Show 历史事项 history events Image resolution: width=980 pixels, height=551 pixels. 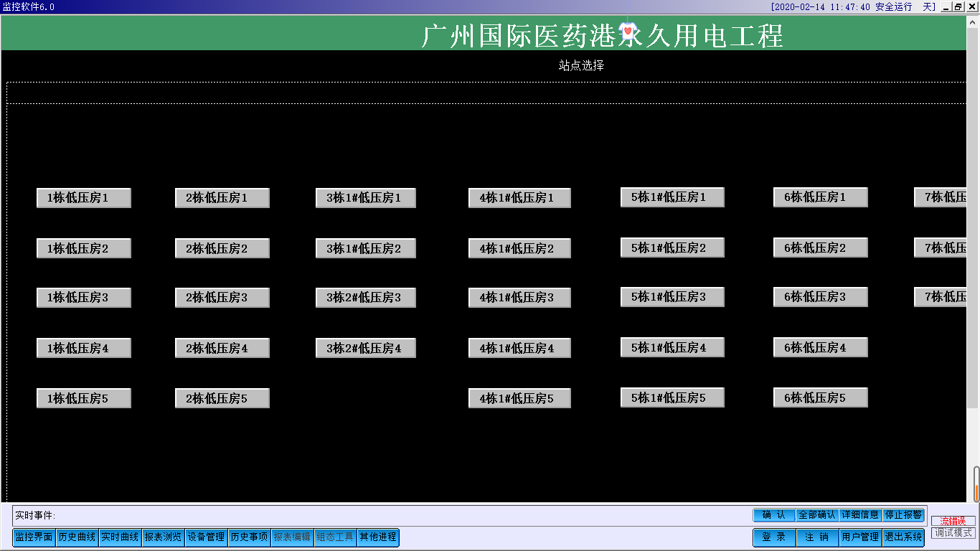coord(250,537)
